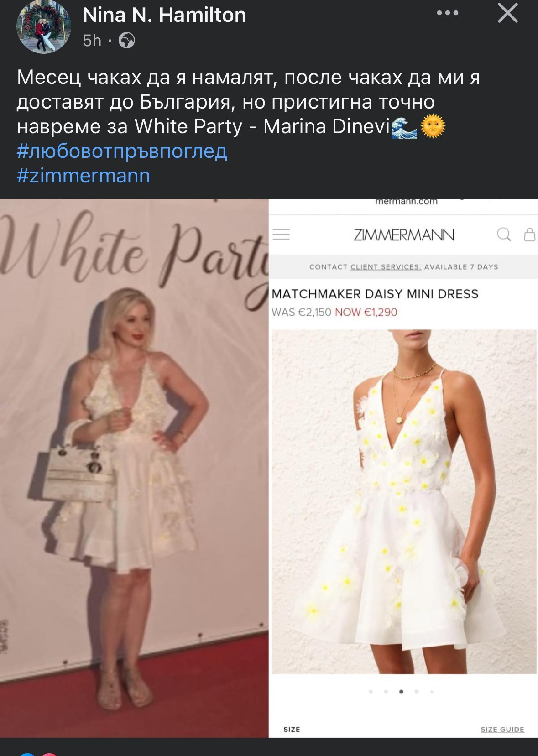The width and height of the screenshot is (538, 756).
Task: Open the SIZE GUIDE link
Action: point(502,729)
